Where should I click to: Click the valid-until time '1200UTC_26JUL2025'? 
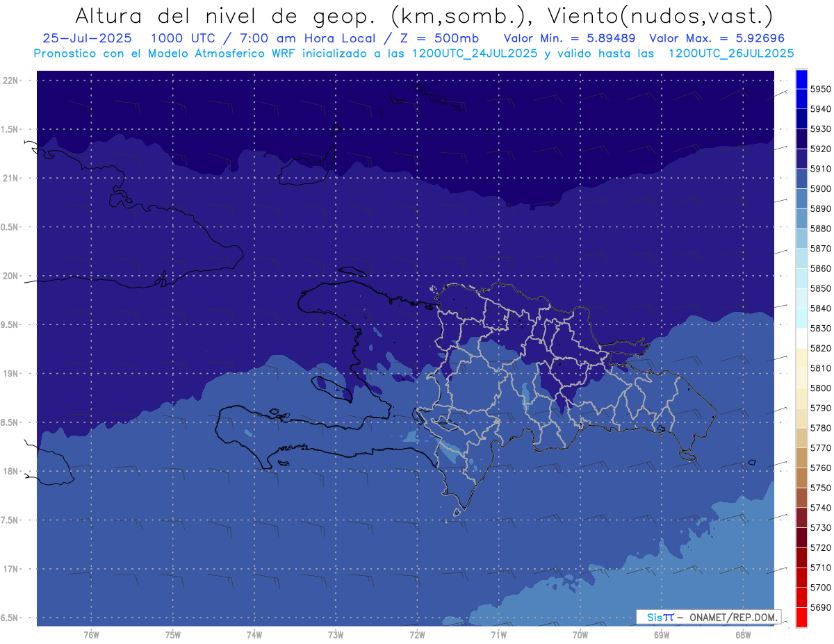coord(731,53)
